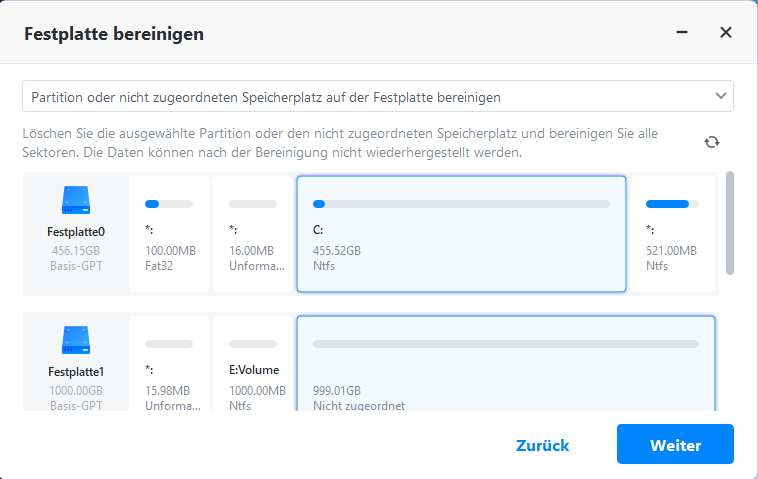
Task: Minimize the Festplatte bereinigen window
Action: (x=682, y=33)
